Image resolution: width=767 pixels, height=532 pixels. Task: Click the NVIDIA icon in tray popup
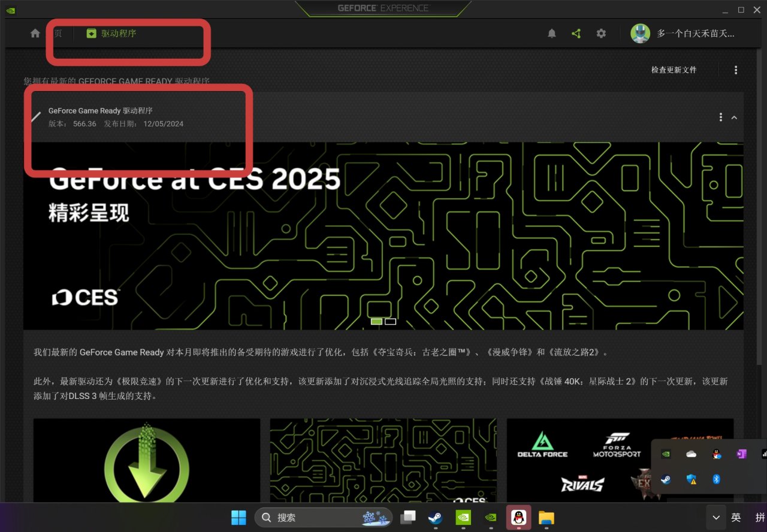coord(665,454)
